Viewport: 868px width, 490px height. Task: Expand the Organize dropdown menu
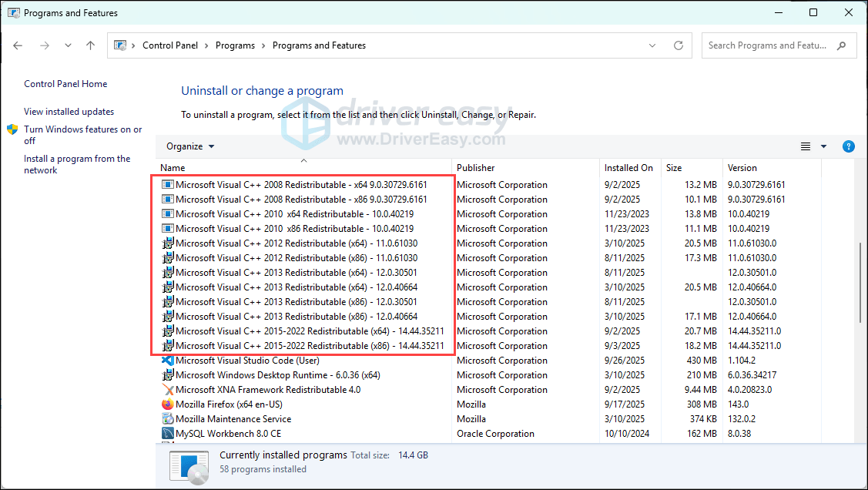(x=190, y=146)
